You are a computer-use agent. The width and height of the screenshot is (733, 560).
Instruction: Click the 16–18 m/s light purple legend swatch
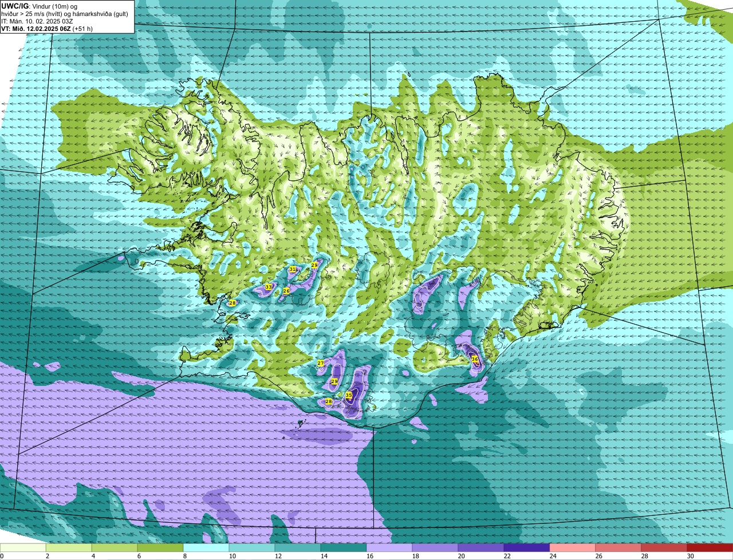coord(389,548)
